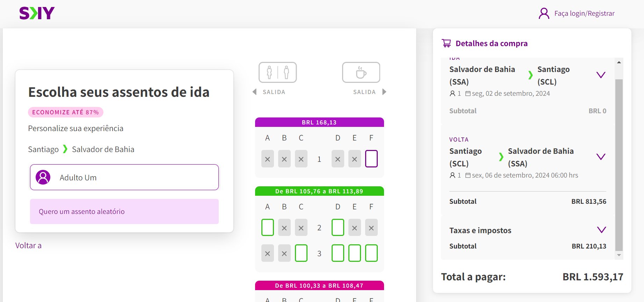
Task: Expand the Volta Santiago to Salvador details
Action: (601, 157)
